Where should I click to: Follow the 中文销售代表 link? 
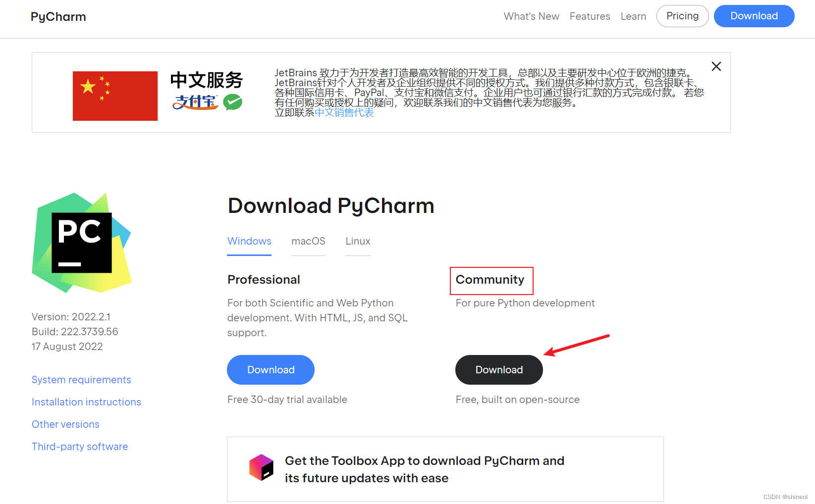point(344,113)
